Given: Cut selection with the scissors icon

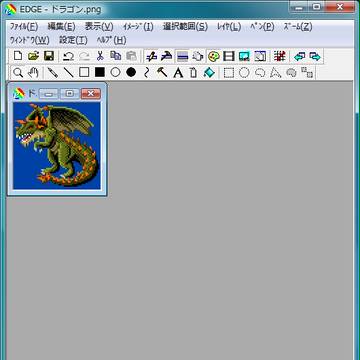Looking at the screenshot, I should point(100,56).
